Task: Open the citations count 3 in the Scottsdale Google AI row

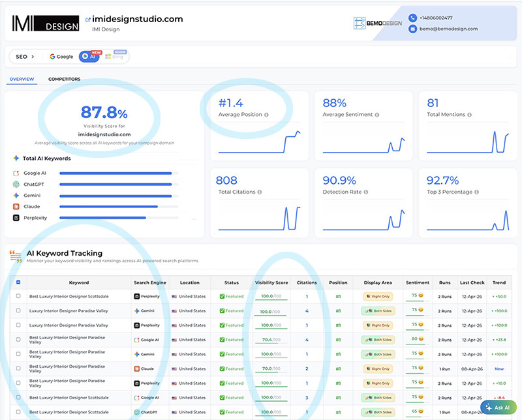Action: pos(307,398)
